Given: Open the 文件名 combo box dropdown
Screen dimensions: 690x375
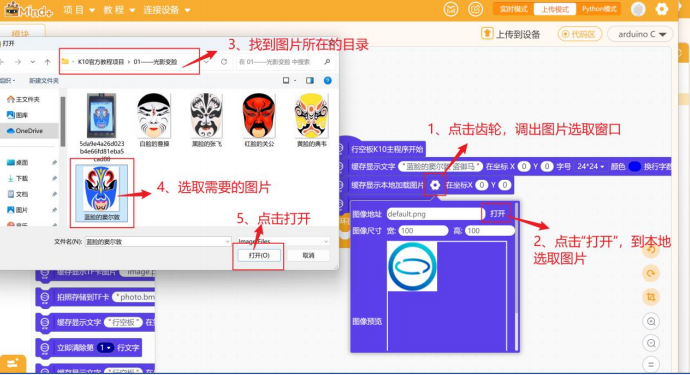Looking at the screenshot, I should (x=227, y=242).
